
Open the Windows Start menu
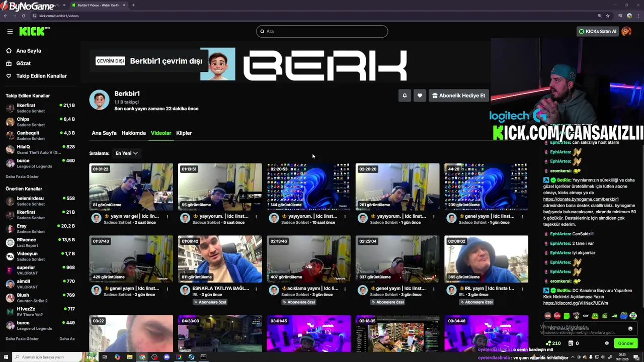(x=5, y=357)
